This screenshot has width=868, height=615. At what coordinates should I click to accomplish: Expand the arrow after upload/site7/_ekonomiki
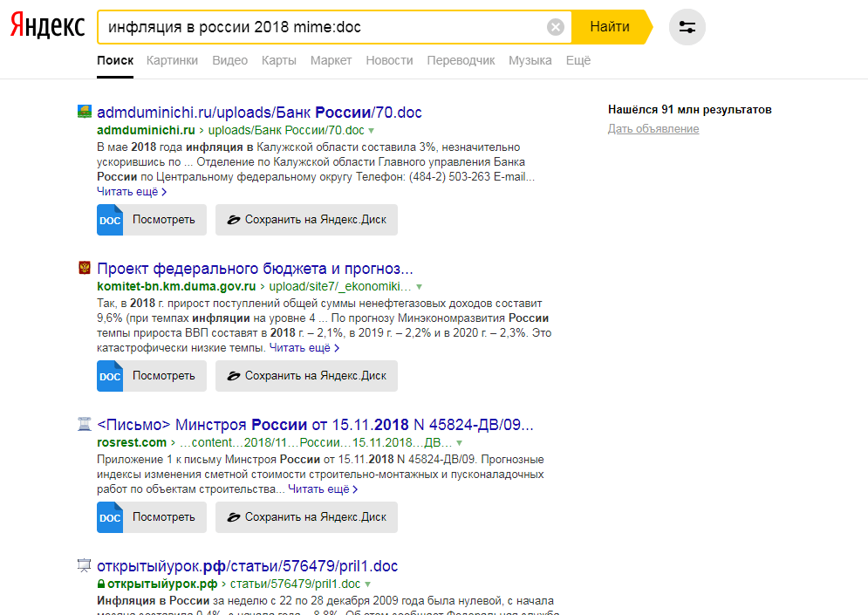[x=419, y=287]
